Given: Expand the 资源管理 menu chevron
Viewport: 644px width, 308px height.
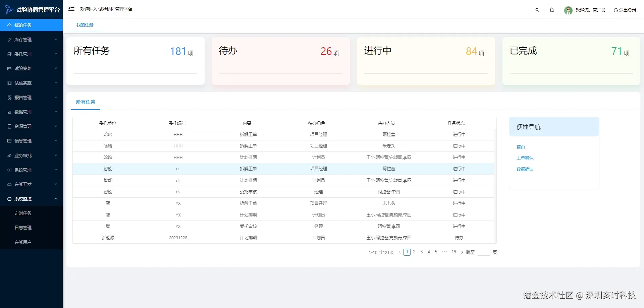Looking at the screenshot, I should pos(56,126).
